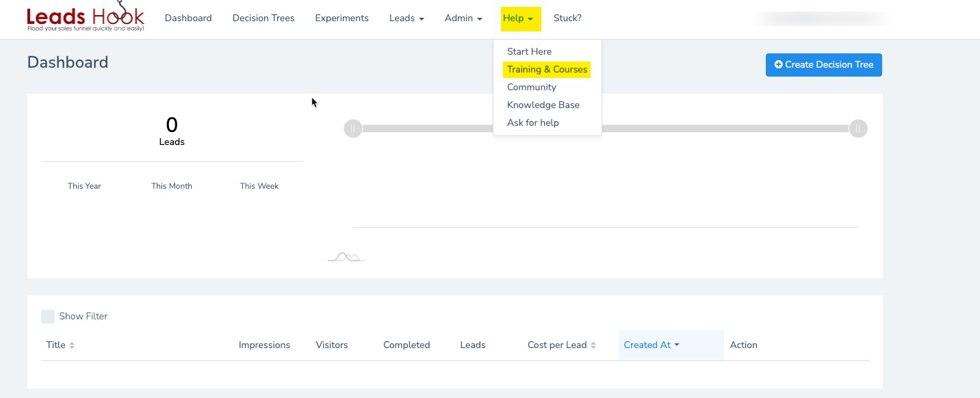Go to Decision Trees page
Screen dimensions: 980x398
(263, 18)
